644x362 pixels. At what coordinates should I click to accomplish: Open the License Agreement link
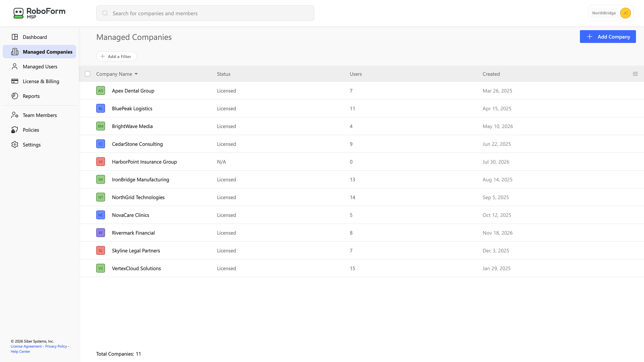pos(26,346)
